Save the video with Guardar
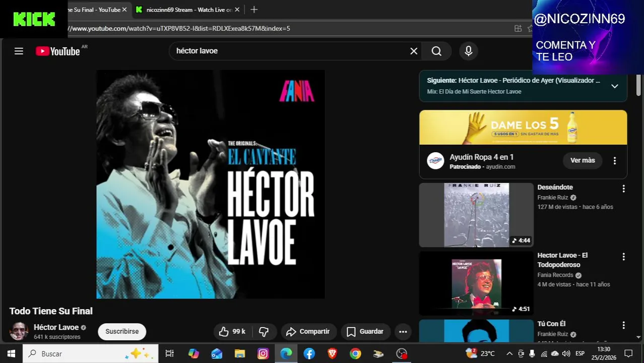This screenshot has height=363, width=644. 365,331
